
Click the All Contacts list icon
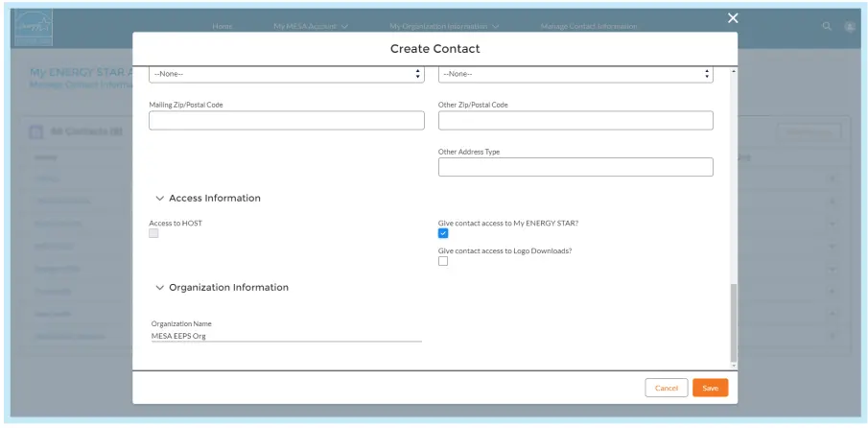pos(38,131)
